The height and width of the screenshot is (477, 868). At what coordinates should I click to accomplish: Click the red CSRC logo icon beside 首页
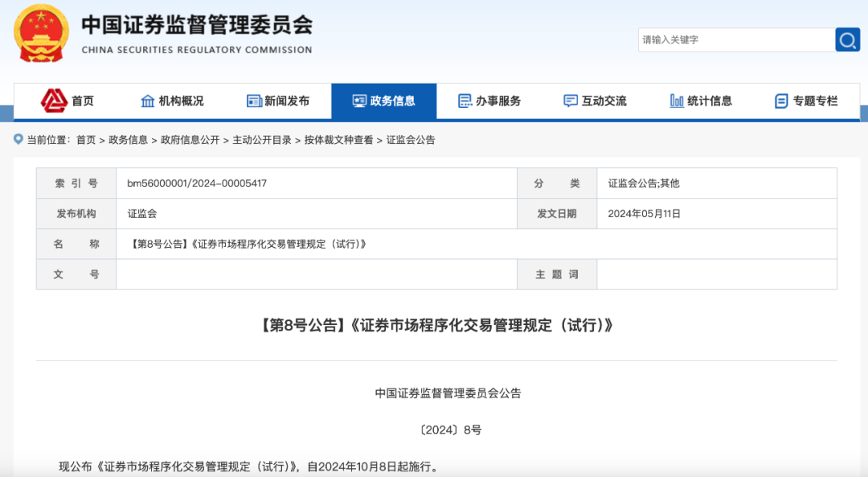coord(54,101)
